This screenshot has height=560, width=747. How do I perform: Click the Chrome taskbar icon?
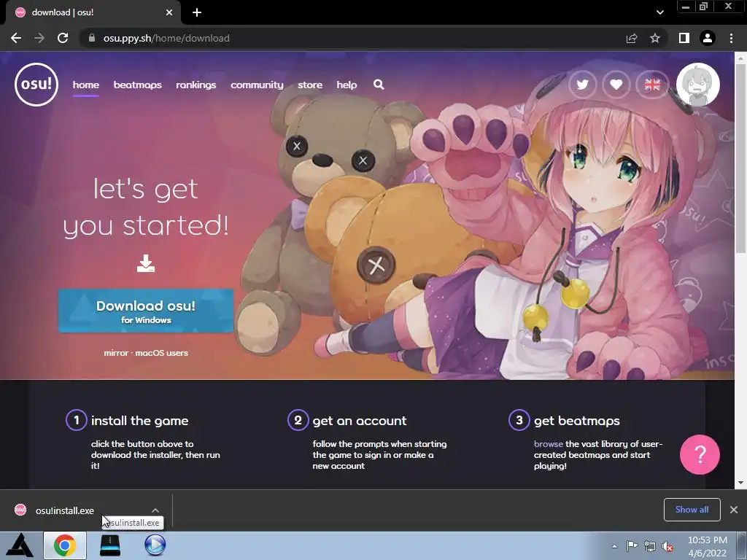pyautogui.click(x=65, y=545)
